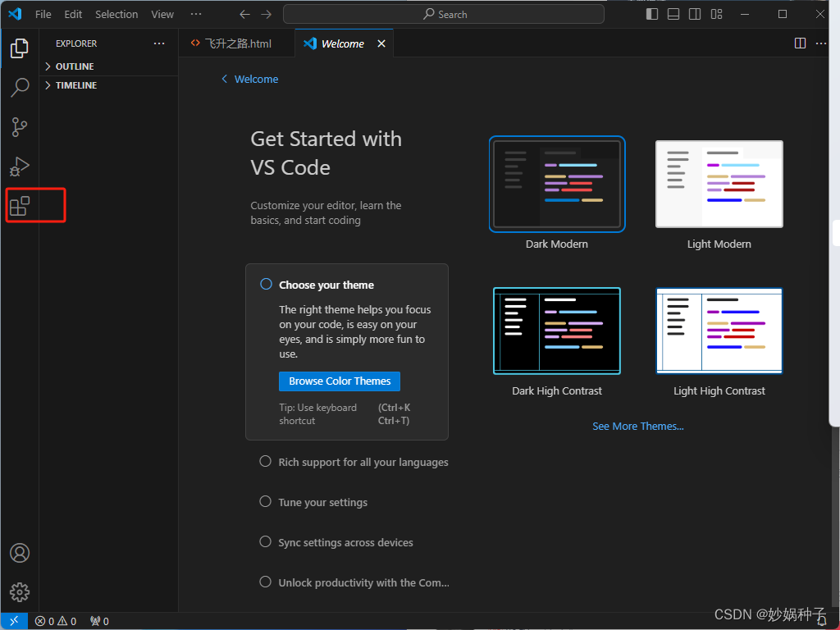Open the Edit menu

point(73,15)
